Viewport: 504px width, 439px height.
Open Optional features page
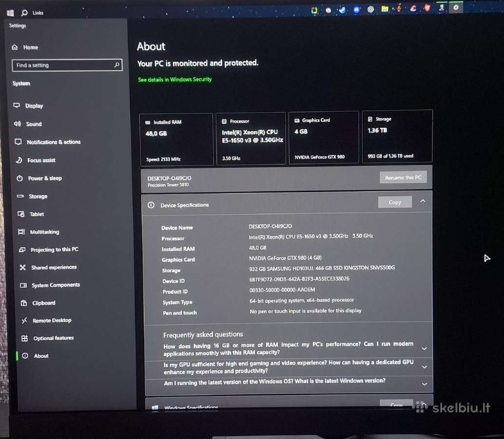[x=53, y=338]
